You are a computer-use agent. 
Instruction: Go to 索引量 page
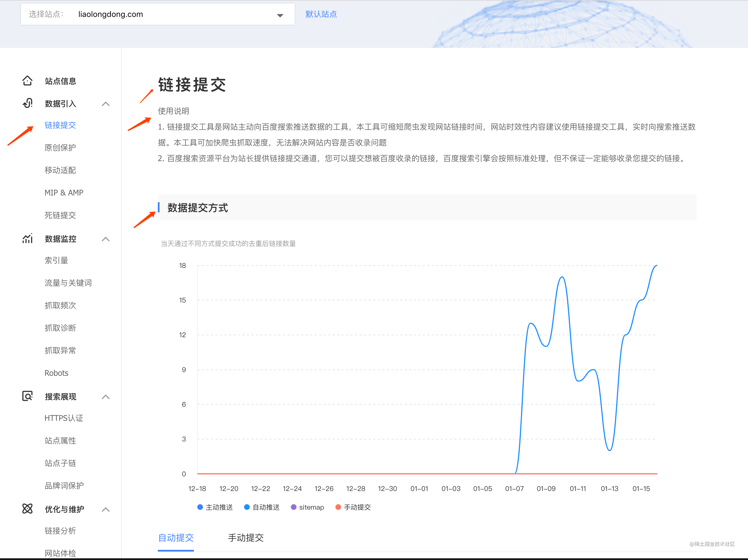point(56,260)
